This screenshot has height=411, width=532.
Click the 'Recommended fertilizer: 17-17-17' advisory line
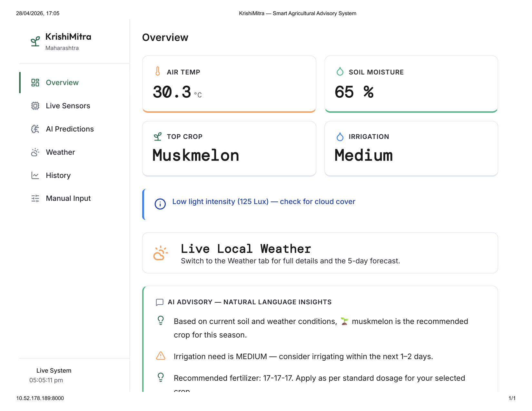[319, 383]
